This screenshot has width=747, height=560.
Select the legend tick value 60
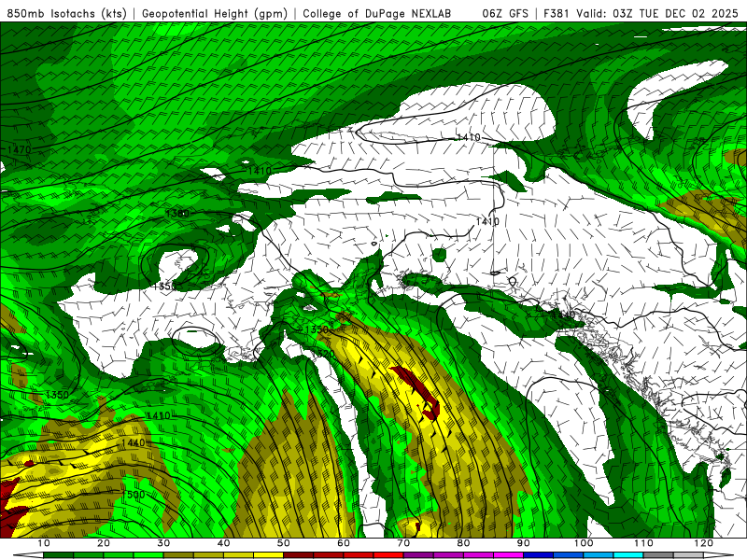coord(344,543)
